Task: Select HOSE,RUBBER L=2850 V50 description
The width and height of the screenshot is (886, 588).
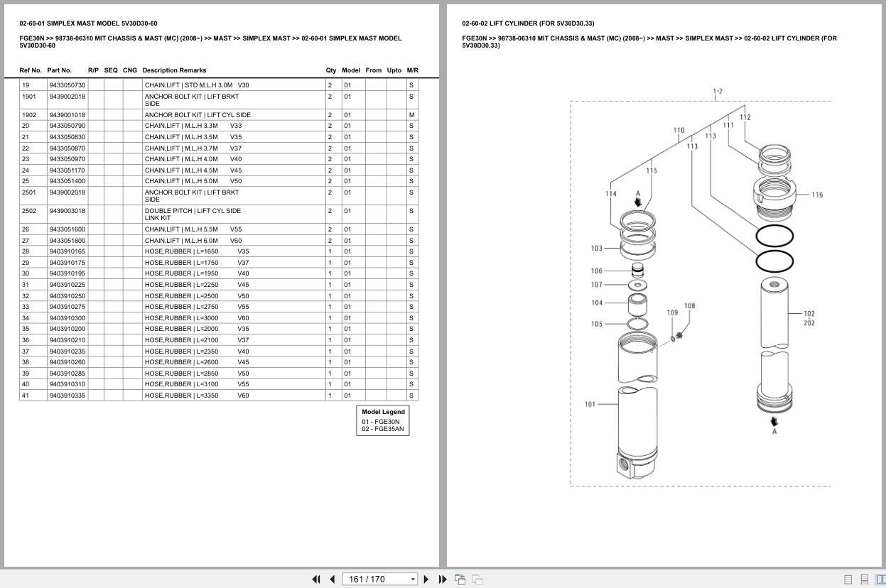Action: [x=197, y=374]
